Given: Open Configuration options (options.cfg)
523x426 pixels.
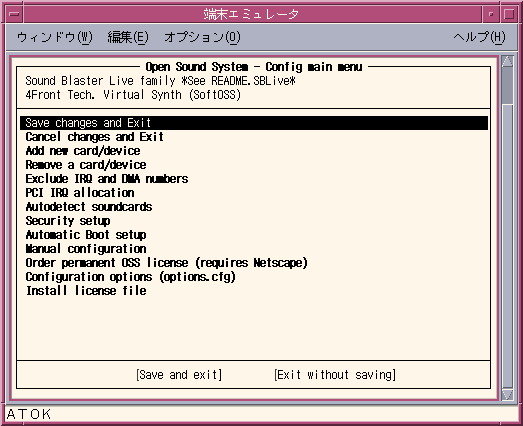Looking at the screenshot, I should (x=130, y=277).
